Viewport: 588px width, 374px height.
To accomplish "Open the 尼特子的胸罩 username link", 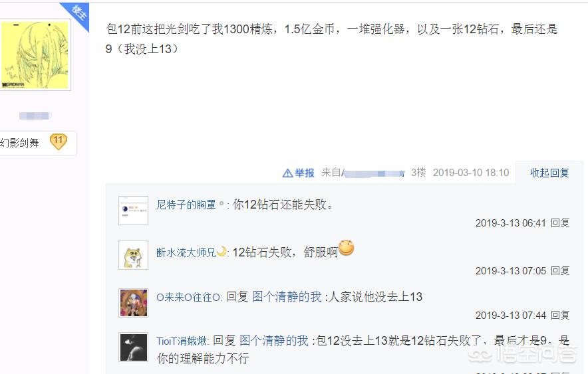I will pyautogui.click(x=186, y=205).
